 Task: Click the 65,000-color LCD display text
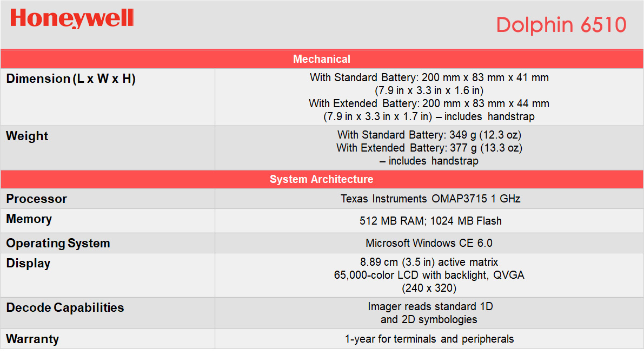coord(429,275)
